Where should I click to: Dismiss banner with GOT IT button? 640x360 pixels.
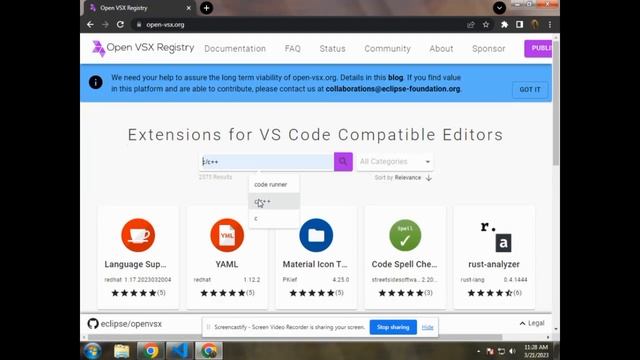click(x=530, y=89)
